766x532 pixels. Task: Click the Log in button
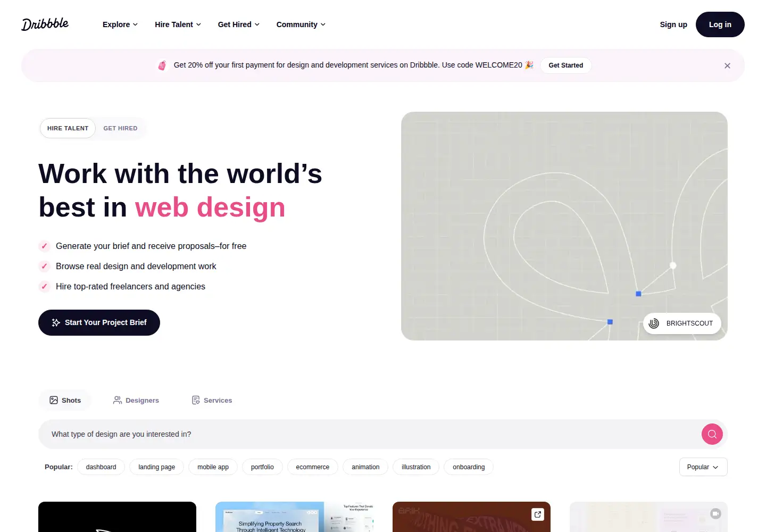pyautogui.click(x=720, y=24)
